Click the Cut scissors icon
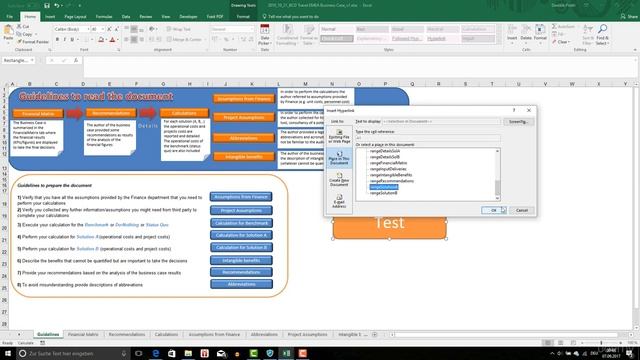 click(19, 27)
